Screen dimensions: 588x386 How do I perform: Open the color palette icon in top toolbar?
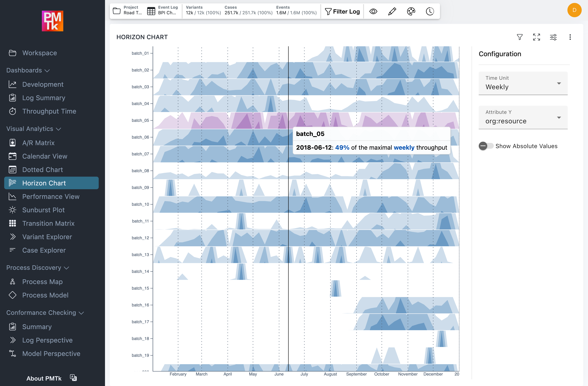[x=411, y=11]
